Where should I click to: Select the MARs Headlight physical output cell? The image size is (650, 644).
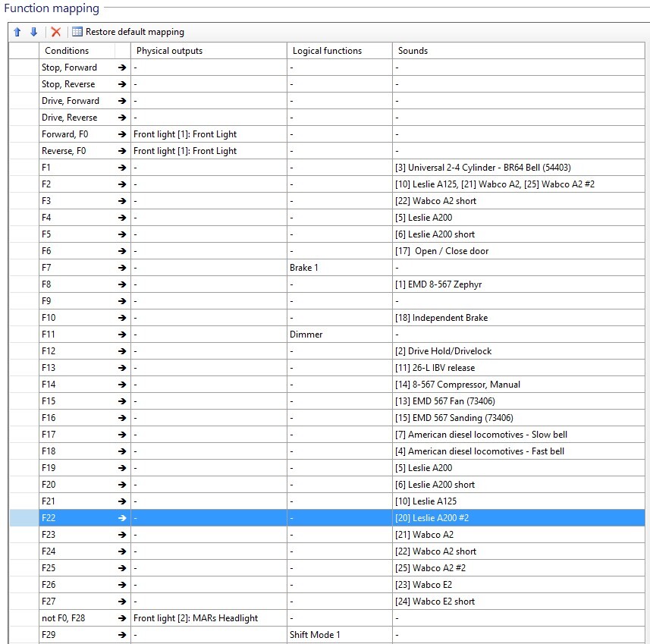coord(196,618)
